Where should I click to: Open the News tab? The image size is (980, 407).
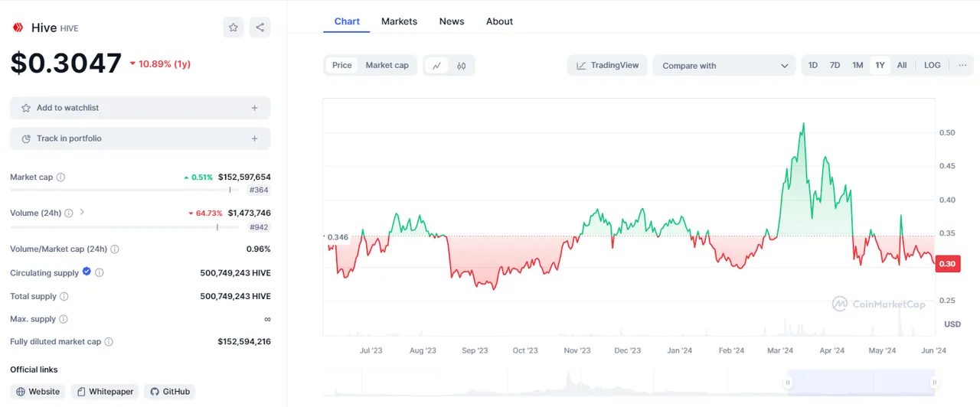[x=452, y=21]
